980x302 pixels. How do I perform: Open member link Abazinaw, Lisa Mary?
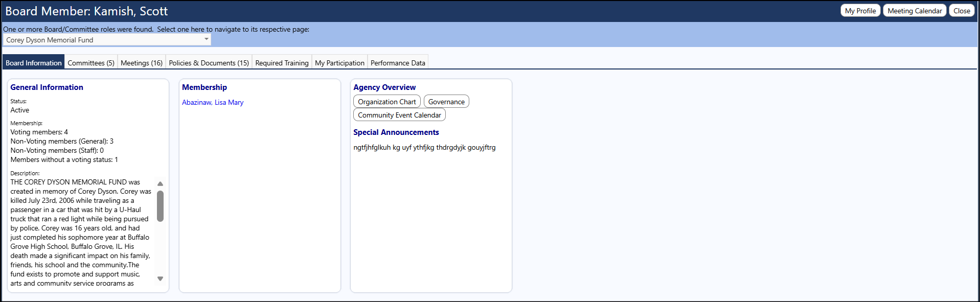213,102
